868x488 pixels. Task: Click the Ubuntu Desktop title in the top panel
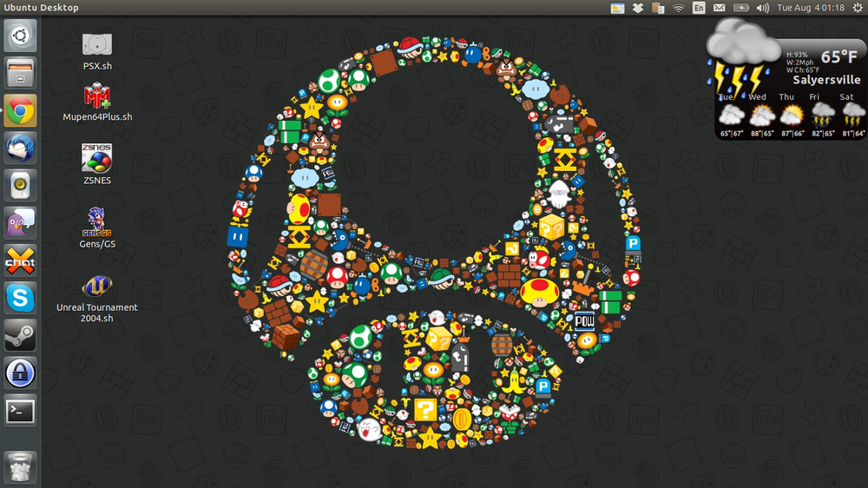pos(41,8)
